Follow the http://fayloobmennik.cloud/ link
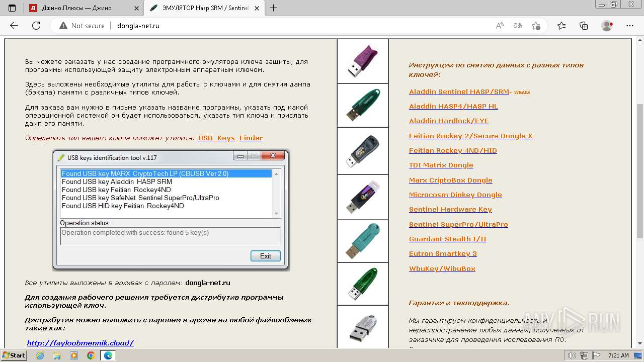 coord(80,343)
